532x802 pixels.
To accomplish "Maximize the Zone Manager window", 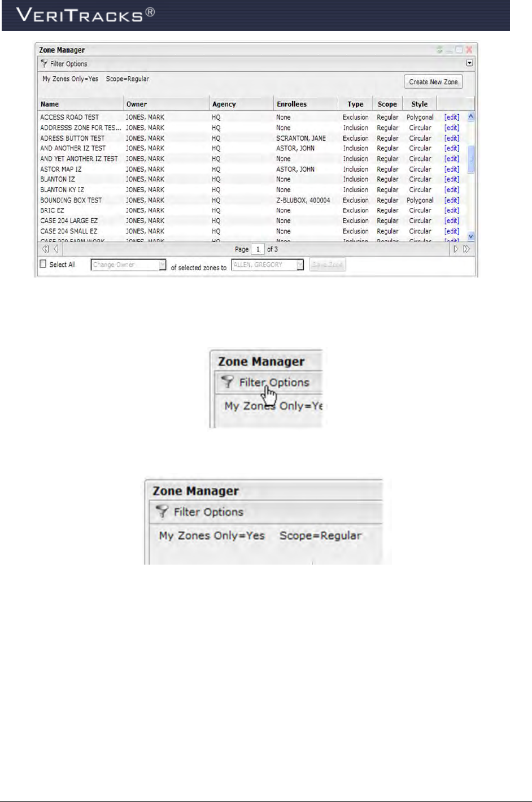I will (459, 50).
